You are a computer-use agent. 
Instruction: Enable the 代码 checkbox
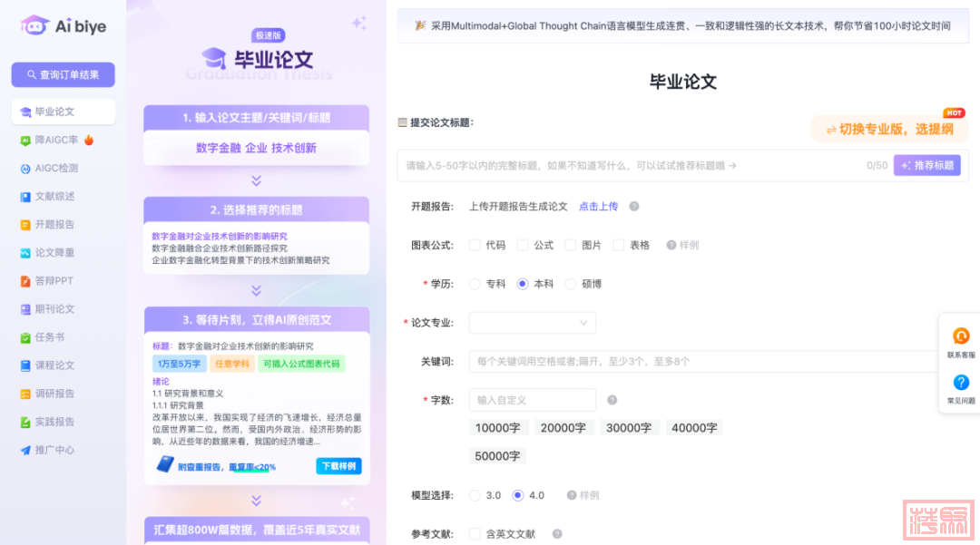click(475, 245)
